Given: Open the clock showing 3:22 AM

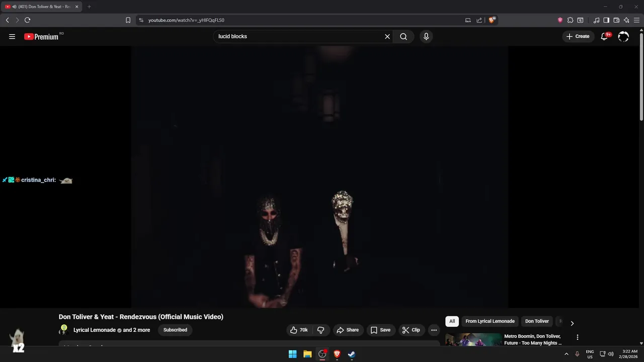Looking at the screenshot, I should [x=629, y=354].
